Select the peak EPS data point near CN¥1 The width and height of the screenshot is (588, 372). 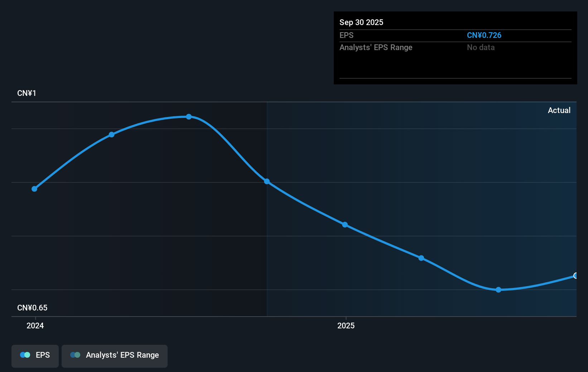coord(189,117)
